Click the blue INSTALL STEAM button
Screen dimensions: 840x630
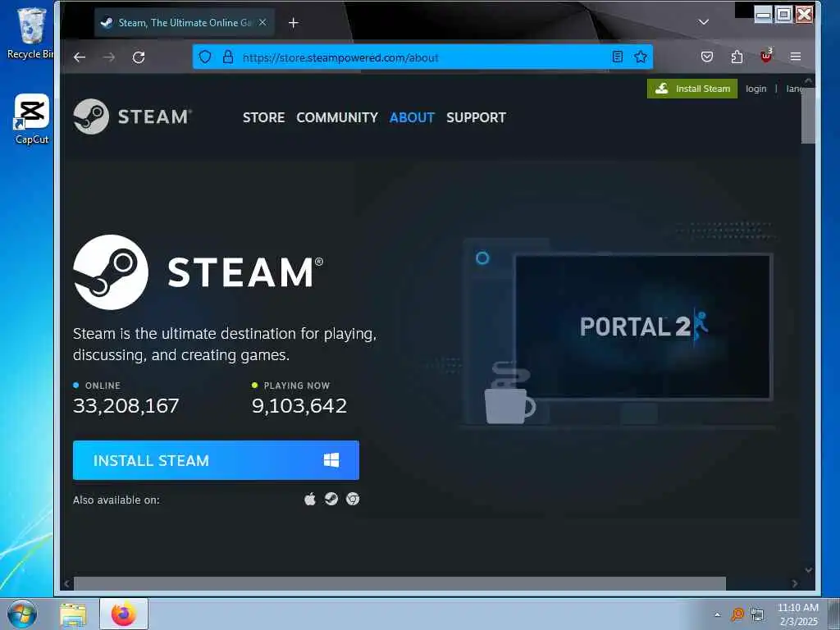coord(216,460)
